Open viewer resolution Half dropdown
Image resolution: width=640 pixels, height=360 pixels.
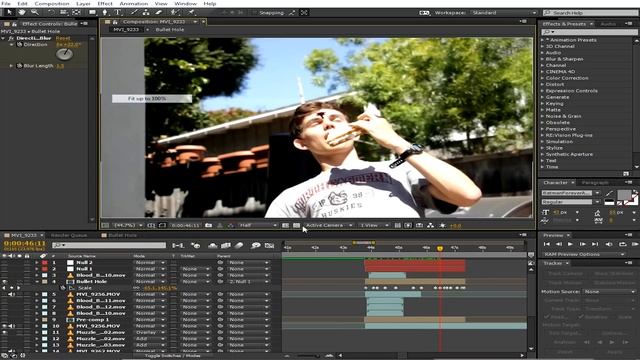258,225
